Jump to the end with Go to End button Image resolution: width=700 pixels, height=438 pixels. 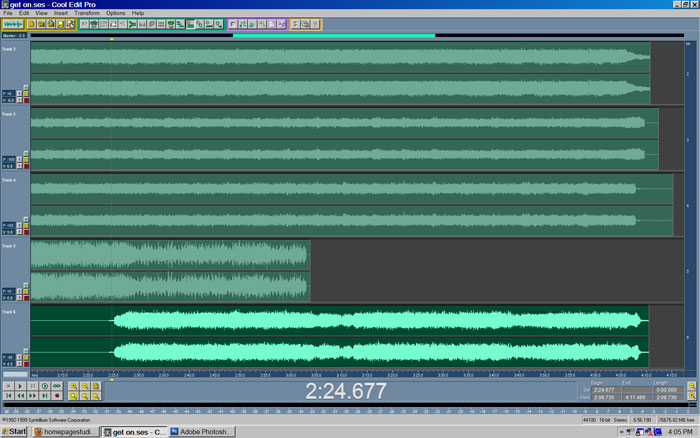pyautogui.click(x=44, y=396)
